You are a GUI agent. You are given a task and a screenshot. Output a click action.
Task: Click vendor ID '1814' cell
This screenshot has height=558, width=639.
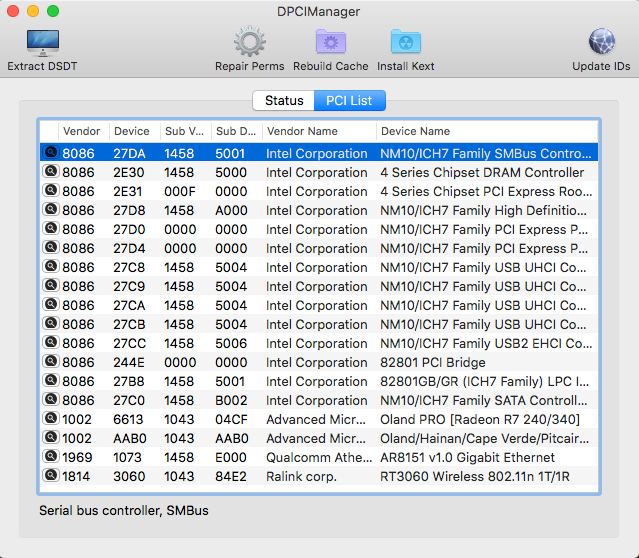click(76, 476)
